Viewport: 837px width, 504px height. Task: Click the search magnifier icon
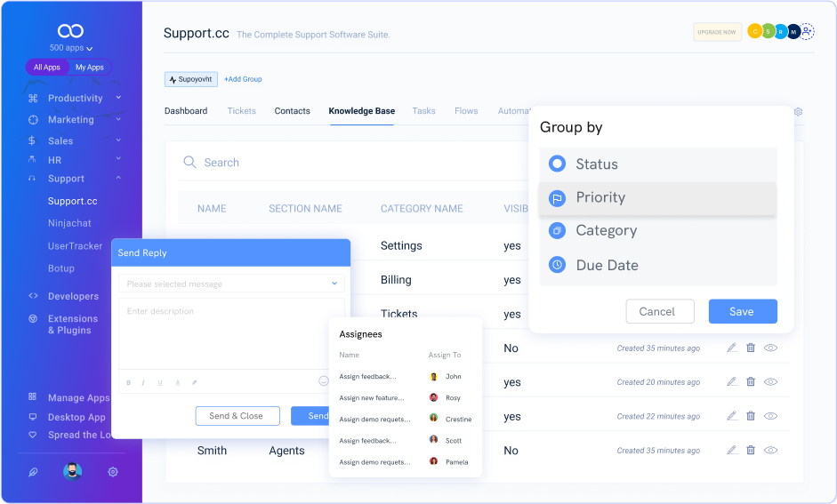pos(189,162)
